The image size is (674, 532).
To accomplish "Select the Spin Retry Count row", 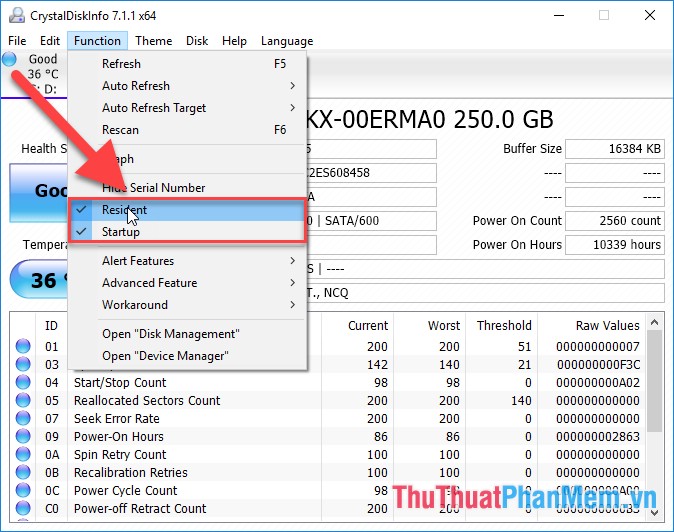I will coord(328,455).
